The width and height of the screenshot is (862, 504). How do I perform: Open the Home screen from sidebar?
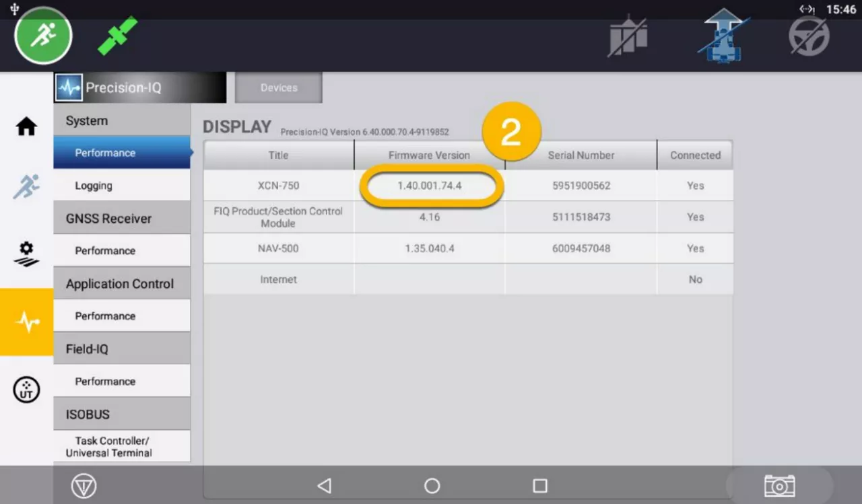26,127
